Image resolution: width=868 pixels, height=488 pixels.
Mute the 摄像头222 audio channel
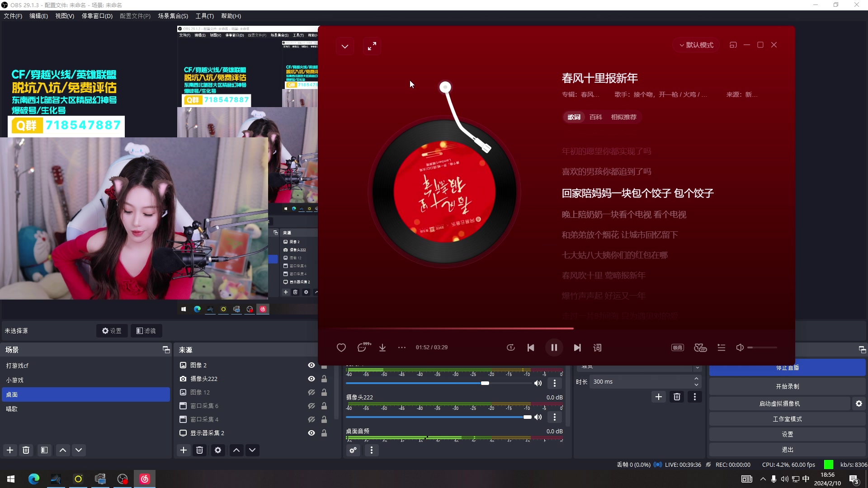pyautogui.click(x=538, y=417)
